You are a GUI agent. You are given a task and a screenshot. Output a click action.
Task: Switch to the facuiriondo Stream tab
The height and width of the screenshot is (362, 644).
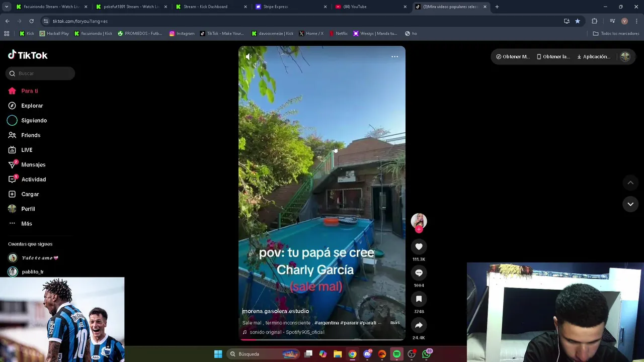(51, 7)
